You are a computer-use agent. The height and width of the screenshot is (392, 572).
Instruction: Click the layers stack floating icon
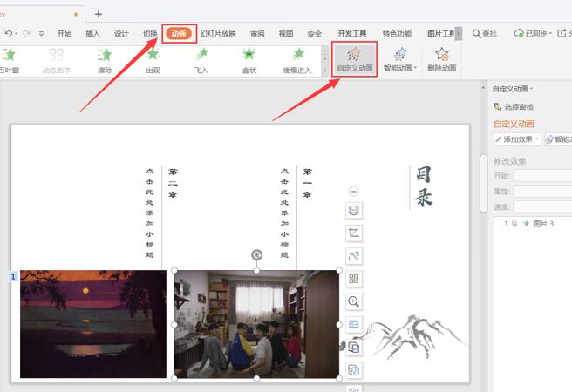click(354, 211)
